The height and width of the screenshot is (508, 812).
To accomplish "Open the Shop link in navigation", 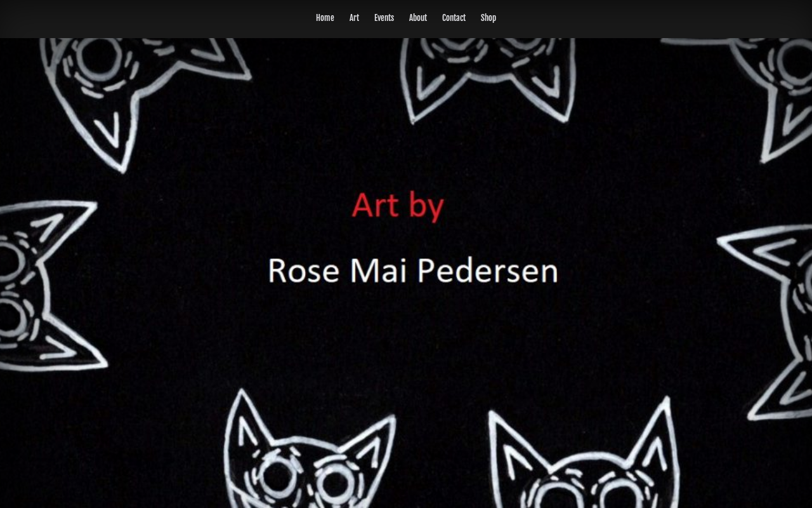I will pos(488,18).
